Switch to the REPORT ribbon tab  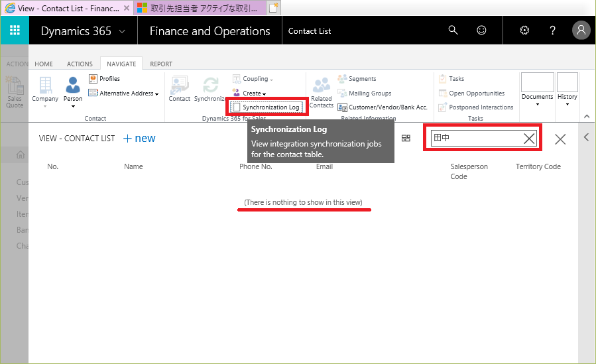161,64
